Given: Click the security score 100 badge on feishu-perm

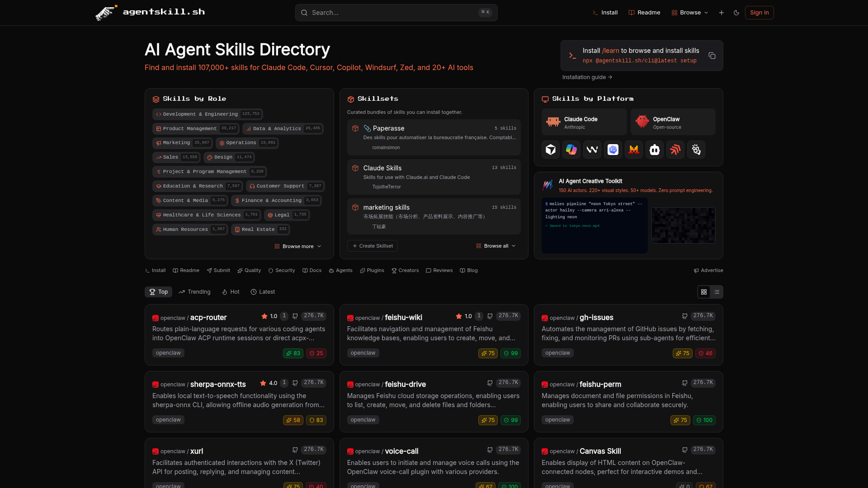Looking at the screenshot, I should tap(704, 420).
